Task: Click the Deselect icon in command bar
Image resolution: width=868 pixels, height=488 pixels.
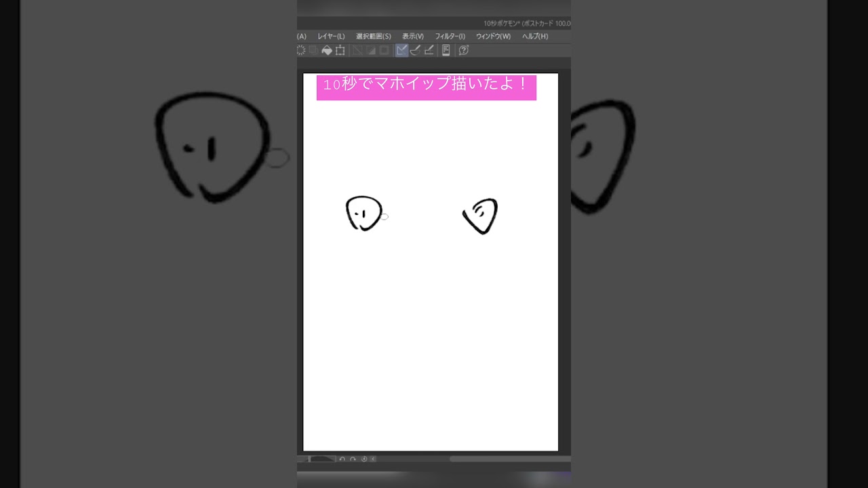Action: coord(357,50)
